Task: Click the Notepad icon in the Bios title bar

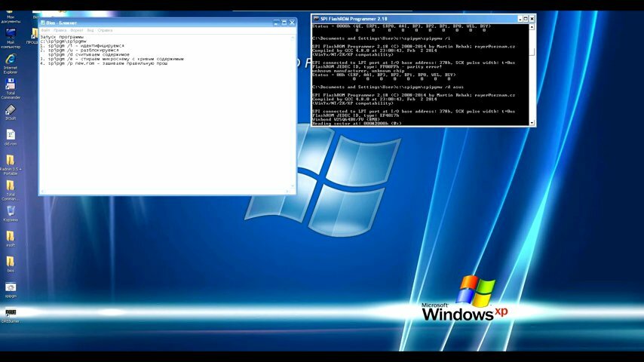Action: pos(43,23)
